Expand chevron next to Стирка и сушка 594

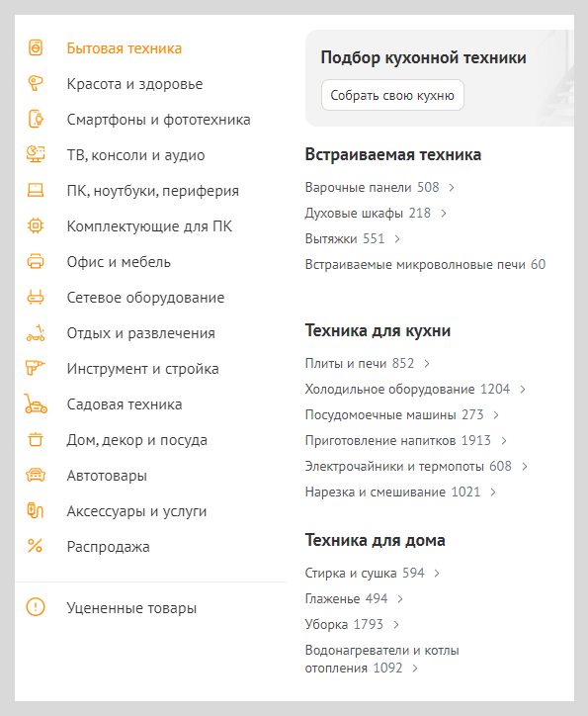[x=437, y=573]
